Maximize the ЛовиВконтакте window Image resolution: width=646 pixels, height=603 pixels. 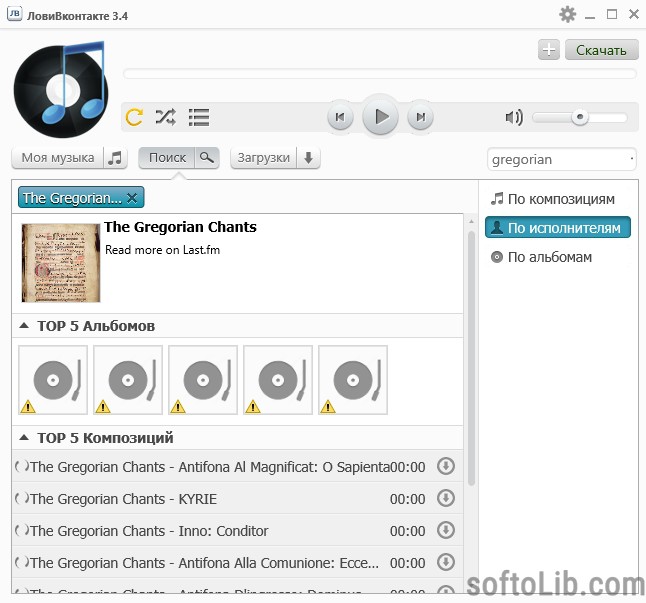[x=612, y=15]
